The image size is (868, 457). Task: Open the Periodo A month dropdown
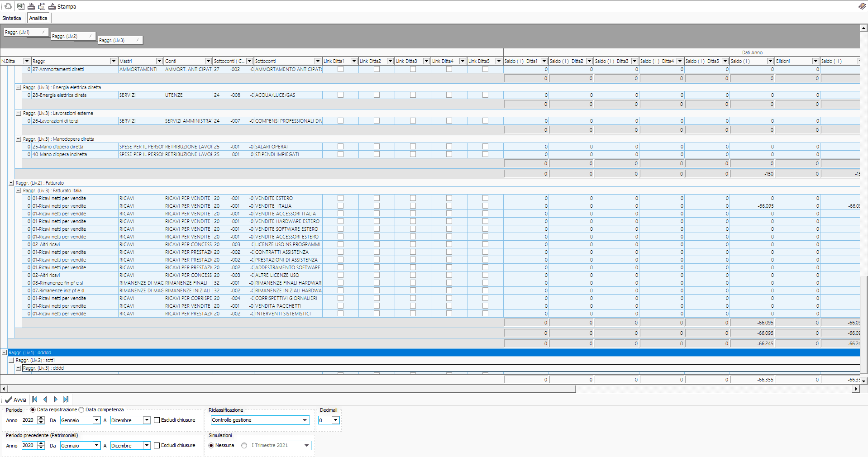coord(147,420)
